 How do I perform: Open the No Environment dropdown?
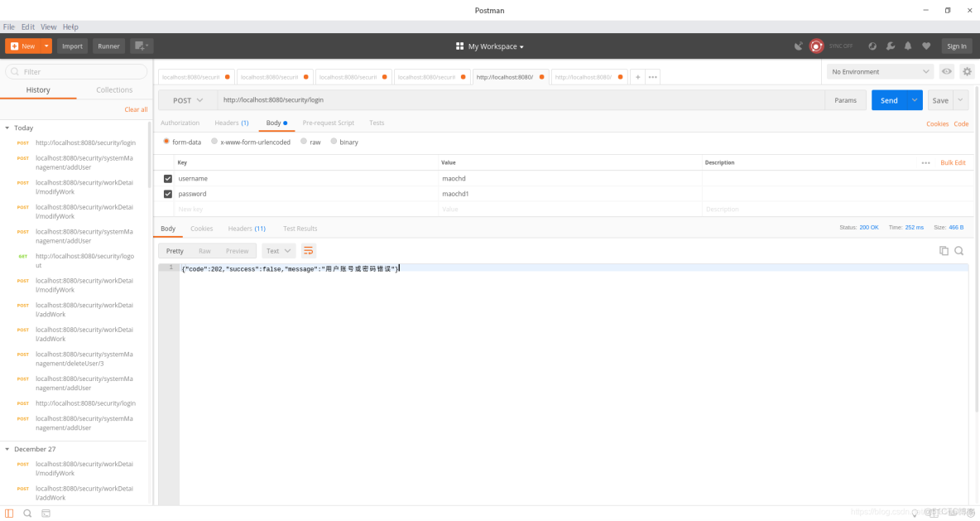[x=878, y=71]
